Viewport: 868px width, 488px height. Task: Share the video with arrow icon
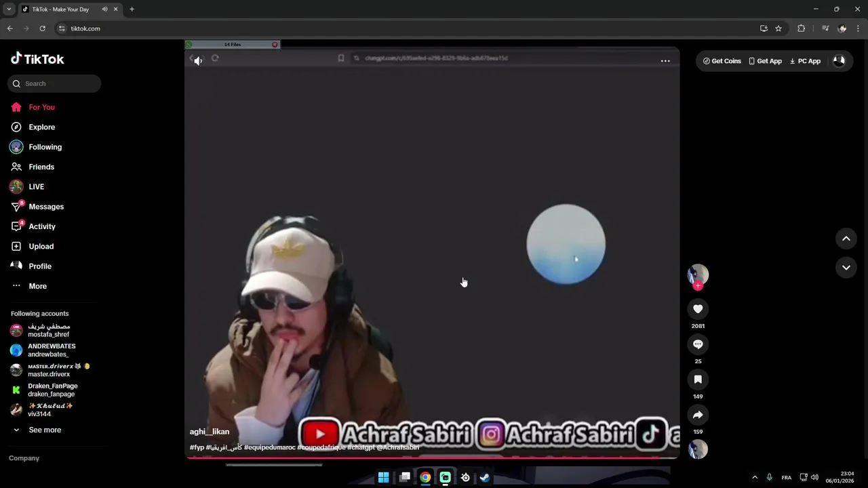tap(698, 415)
